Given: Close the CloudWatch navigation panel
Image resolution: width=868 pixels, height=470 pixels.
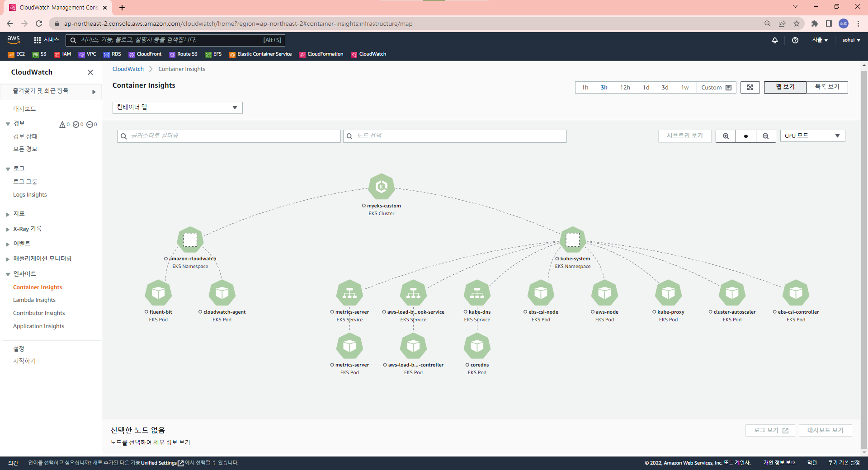Looking at the screenshot, I should tap(90, 72).
